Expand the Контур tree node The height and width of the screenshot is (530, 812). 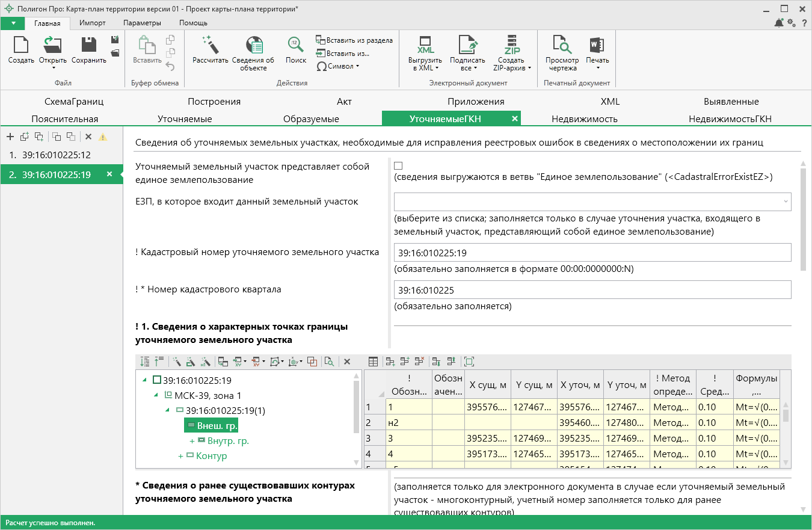pos(180,457)
